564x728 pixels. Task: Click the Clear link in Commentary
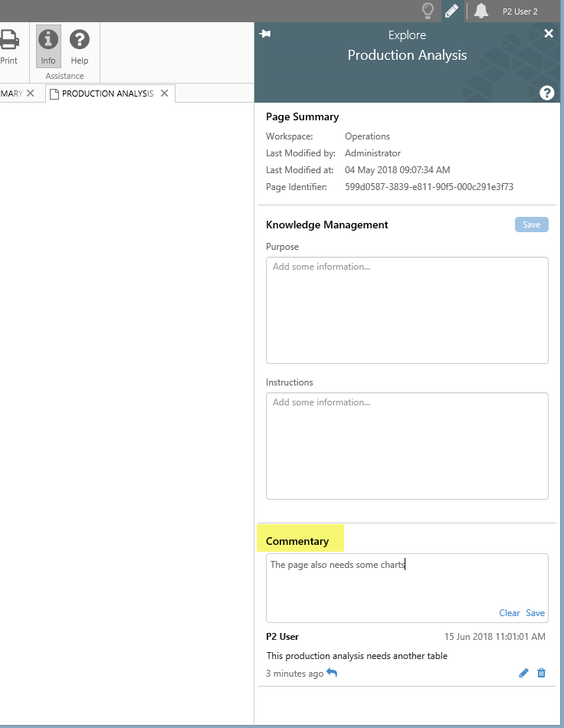[x=510, y=613]
